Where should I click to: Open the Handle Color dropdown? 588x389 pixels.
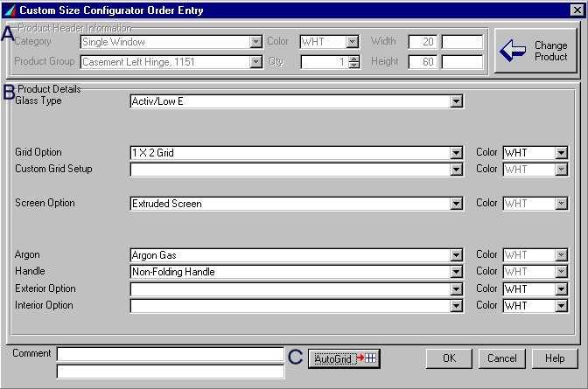561,272
